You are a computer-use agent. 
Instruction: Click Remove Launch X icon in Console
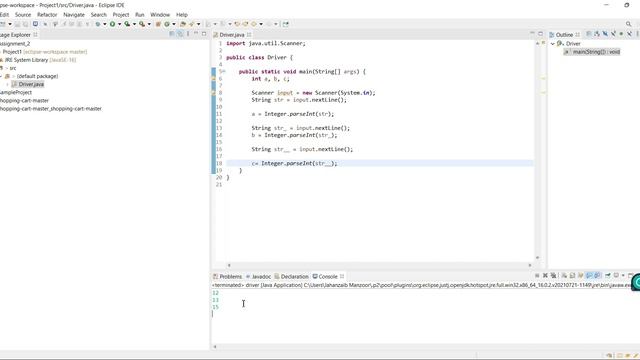coord(545,276)
